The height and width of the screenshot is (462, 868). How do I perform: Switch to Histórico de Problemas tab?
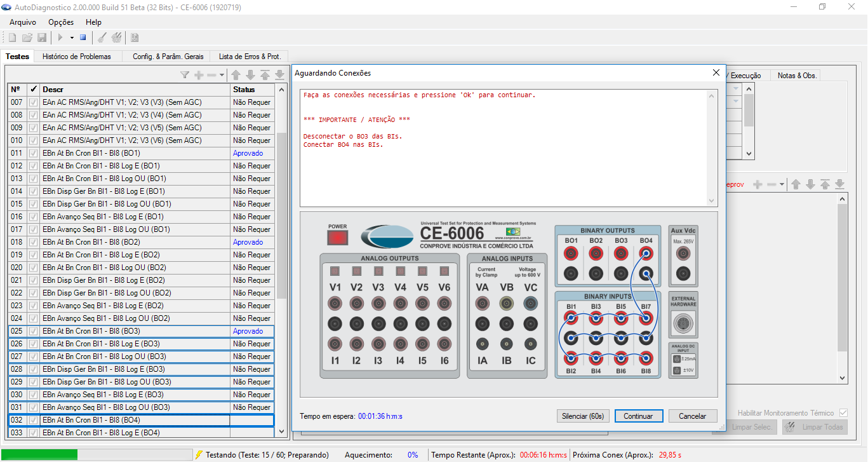coord(76,57)
